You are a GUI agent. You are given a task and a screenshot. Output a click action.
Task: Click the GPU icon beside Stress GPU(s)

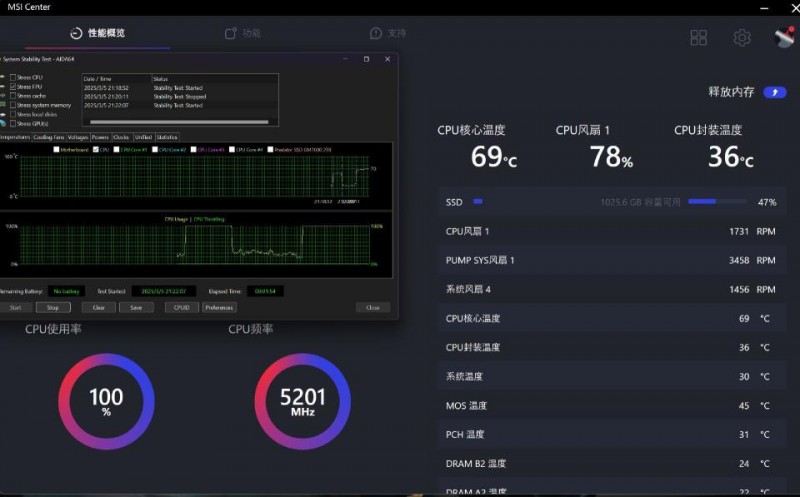(x=3, y=123)
